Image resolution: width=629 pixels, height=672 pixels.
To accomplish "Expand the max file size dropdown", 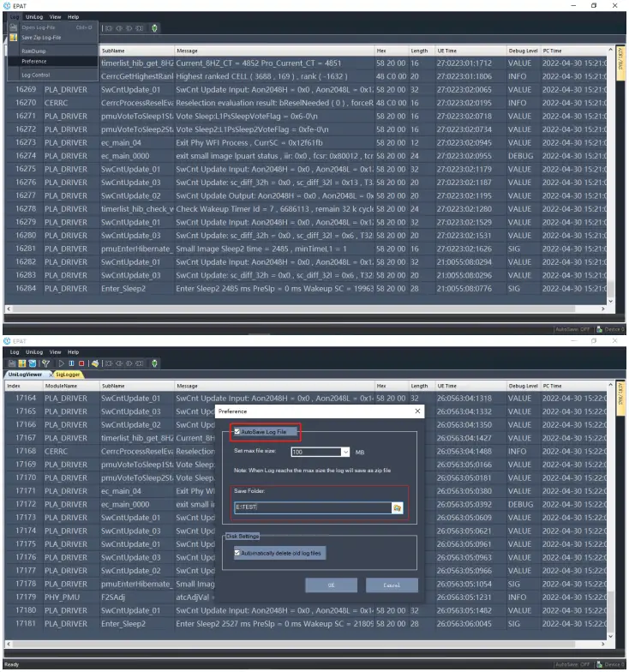I will click(345, 453).
